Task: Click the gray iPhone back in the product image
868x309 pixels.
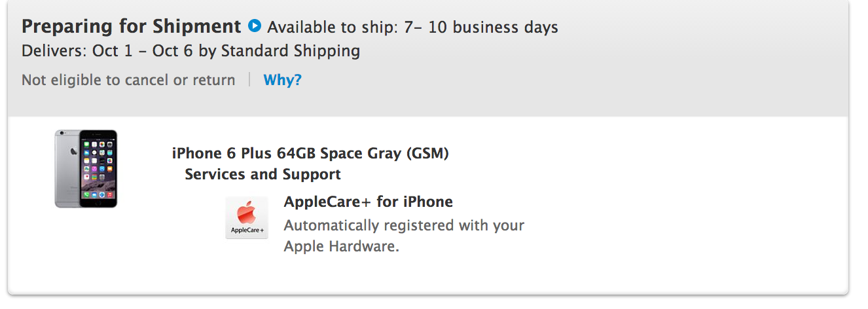Action: point(67,168)
